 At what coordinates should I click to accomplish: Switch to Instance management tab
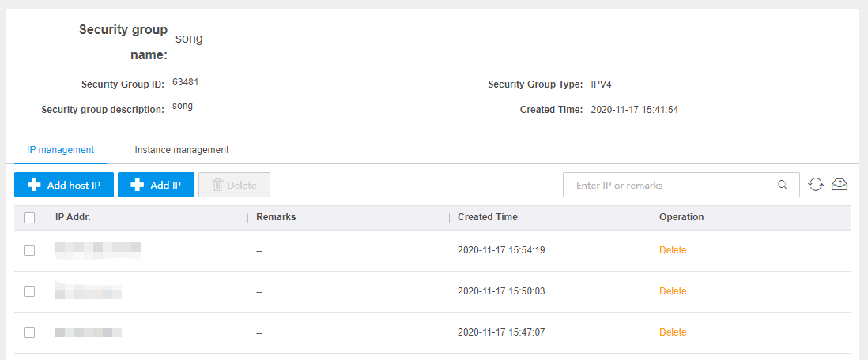coord(182,150)
